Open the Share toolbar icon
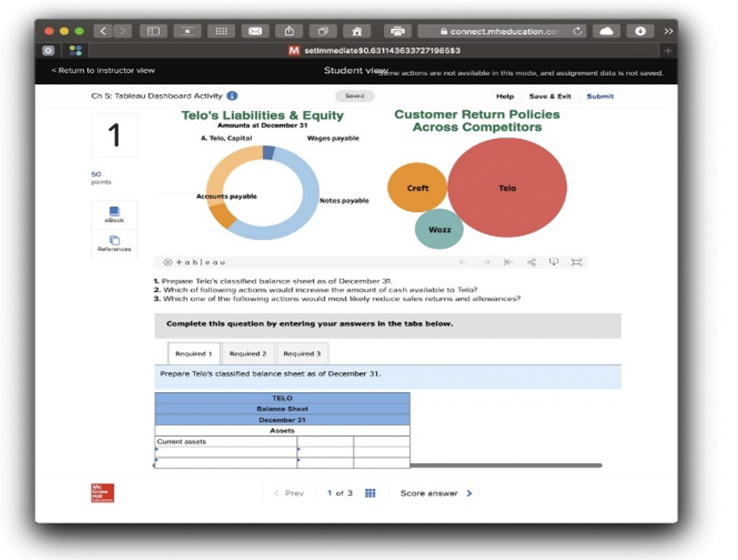 [x=289, y=31]
